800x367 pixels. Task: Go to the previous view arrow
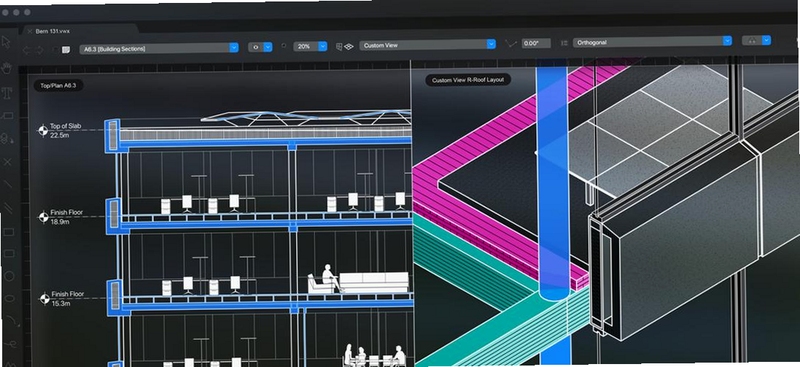pyautogui.click(x=27, y=50)
